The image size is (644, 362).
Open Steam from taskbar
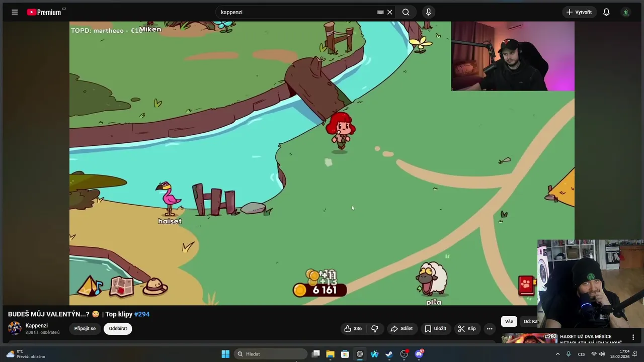[x=389, y=354]
